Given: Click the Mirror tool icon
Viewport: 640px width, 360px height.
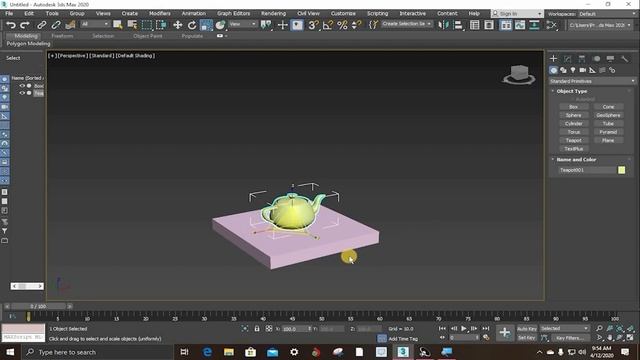Looking at the screenshot, I should [x=443, y=25].
